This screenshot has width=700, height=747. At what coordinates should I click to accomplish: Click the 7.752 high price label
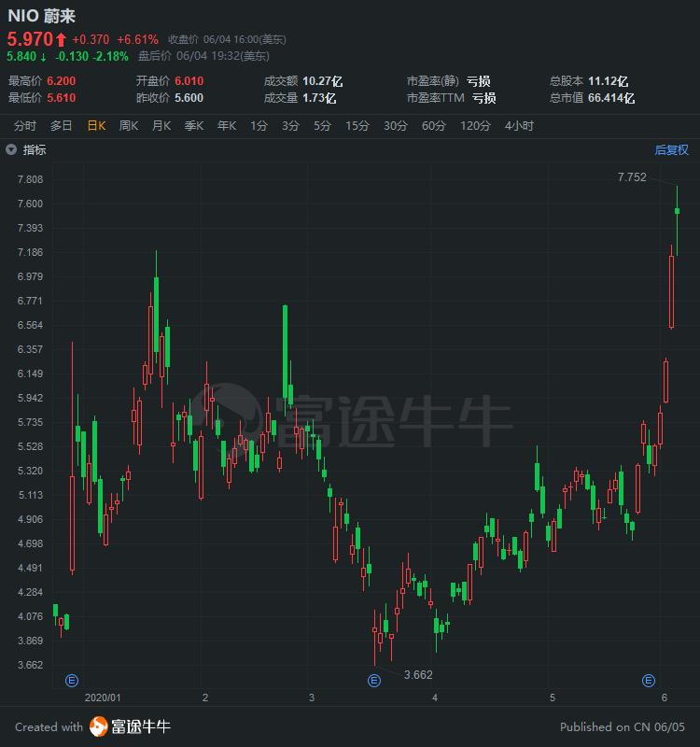[x=632, y=177]
